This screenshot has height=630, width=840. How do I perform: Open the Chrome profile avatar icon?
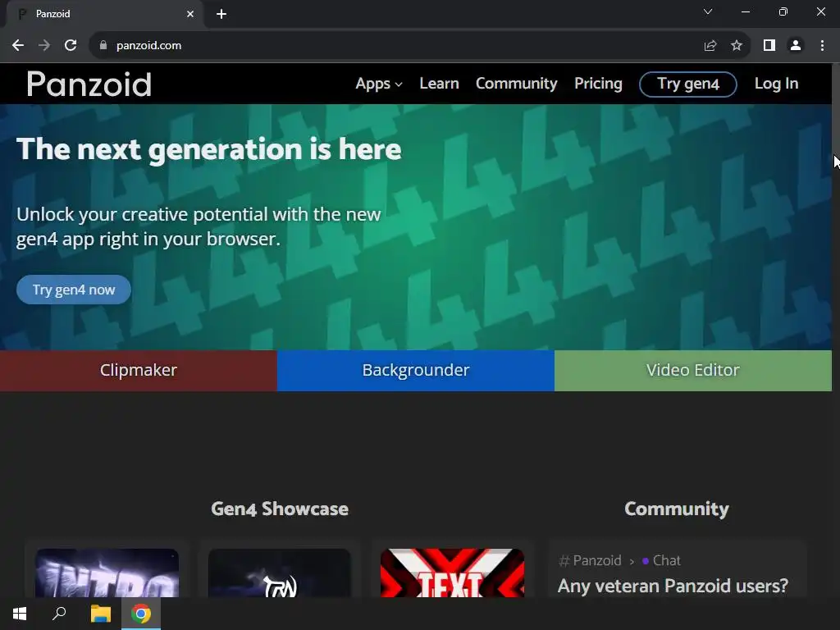tap(796, 46)
